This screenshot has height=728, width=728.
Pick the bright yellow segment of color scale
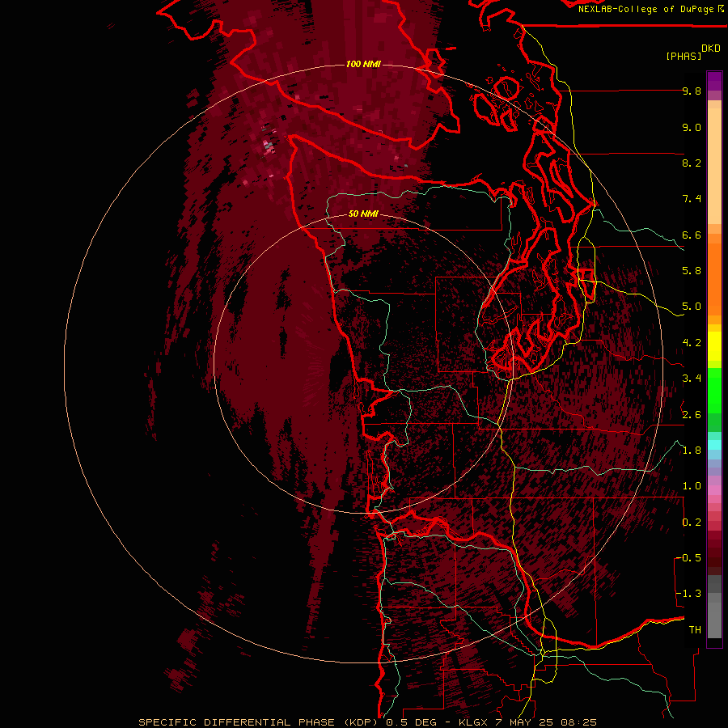714,346
